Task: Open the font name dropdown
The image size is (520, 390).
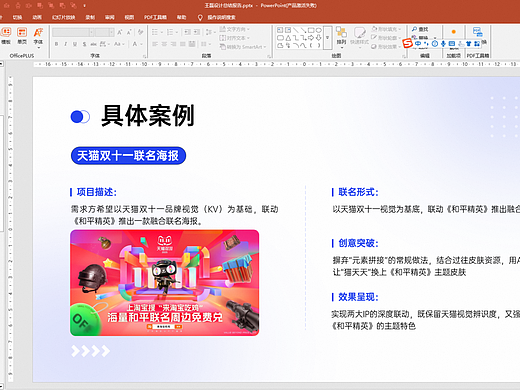Action: tap(91, 32)
